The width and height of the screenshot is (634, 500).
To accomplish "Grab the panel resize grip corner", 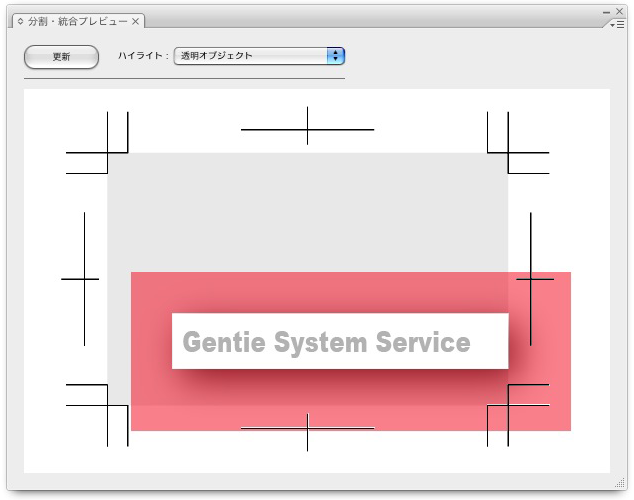I will pos(620,483).
